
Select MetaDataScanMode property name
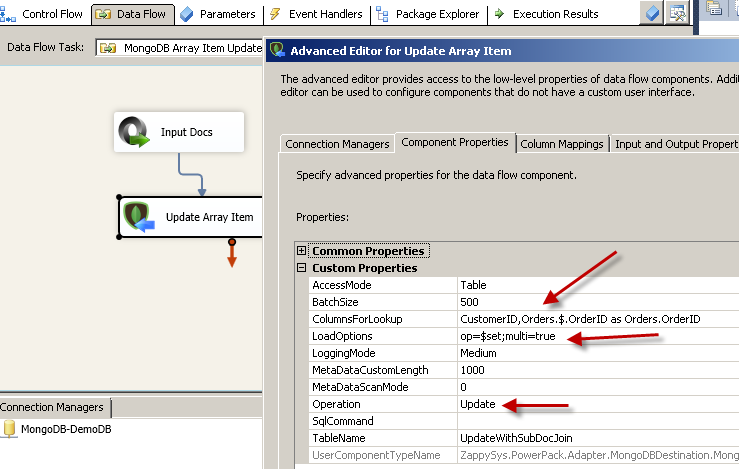[x=360, y=387]
